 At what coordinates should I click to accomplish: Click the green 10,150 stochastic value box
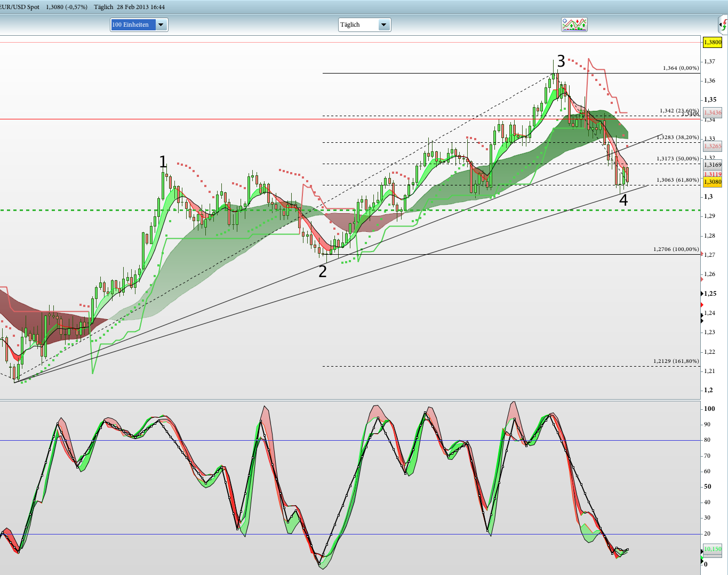point(712,548)
